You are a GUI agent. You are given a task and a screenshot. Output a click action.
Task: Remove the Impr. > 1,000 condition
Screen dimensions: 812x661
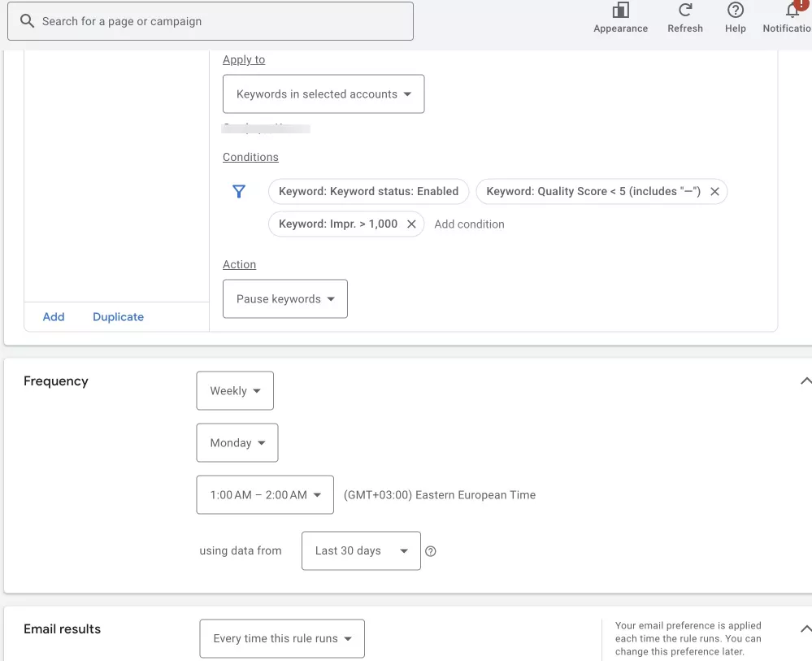click(x=411, y=224)
